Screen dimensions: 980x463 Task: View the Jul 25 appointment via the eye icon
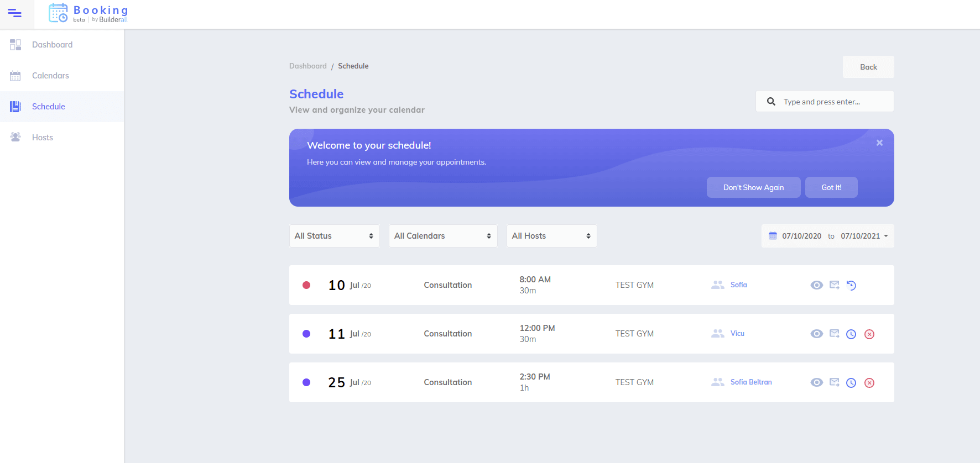pos(816,382)
